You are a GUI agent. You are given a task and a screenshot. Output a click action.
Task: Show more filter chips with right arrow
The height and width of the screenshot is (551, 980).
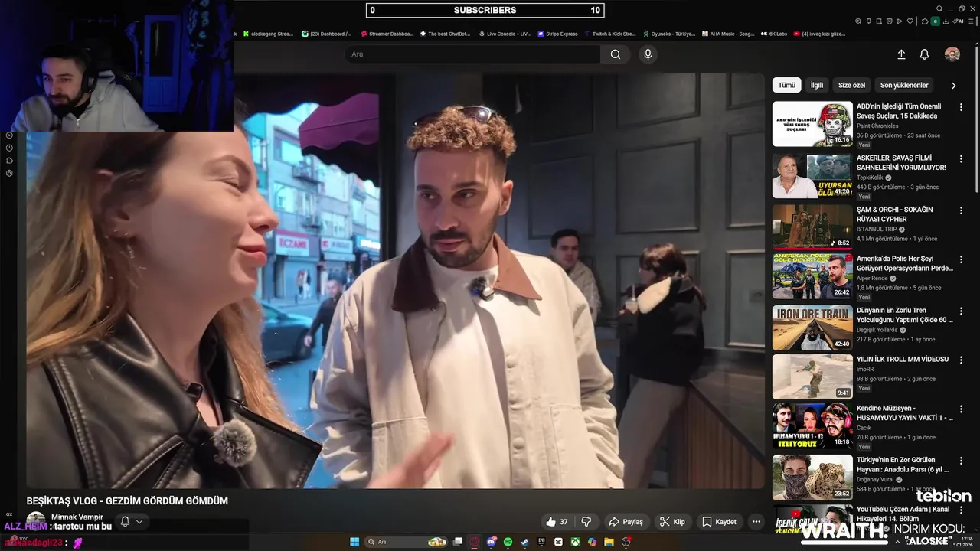(x=953, y=86)
